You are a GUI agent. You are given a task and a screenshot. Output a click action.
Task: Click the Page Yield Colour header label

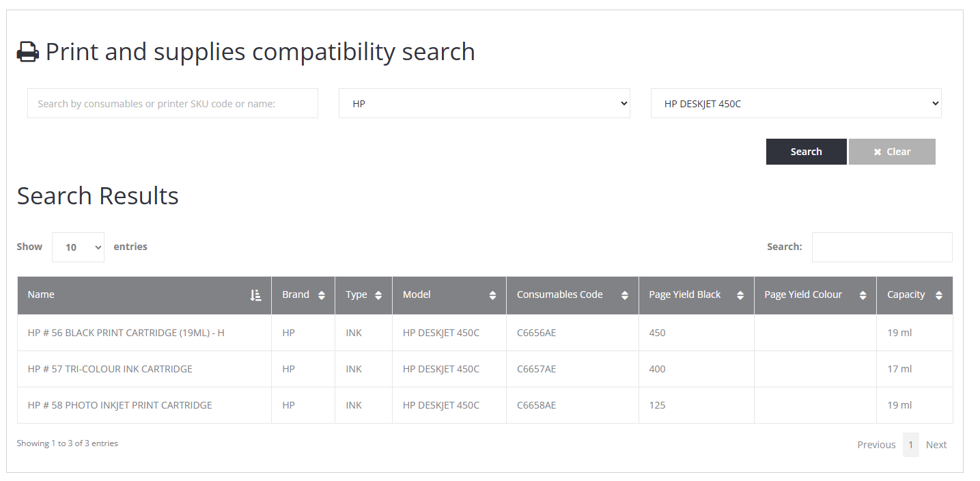[803, 294]
